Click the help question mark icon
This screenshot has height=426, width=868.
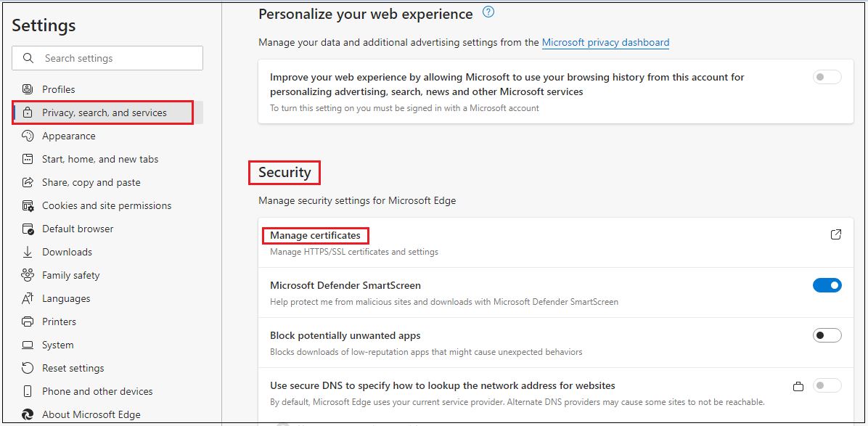488,12
